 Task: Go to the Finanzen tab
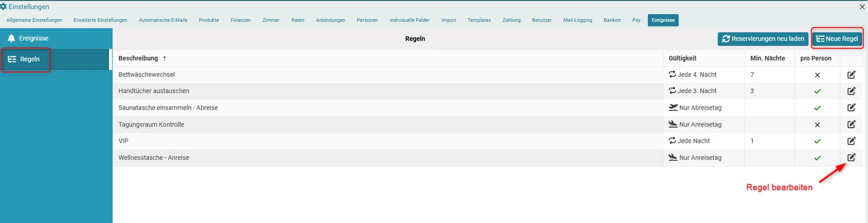240,20
